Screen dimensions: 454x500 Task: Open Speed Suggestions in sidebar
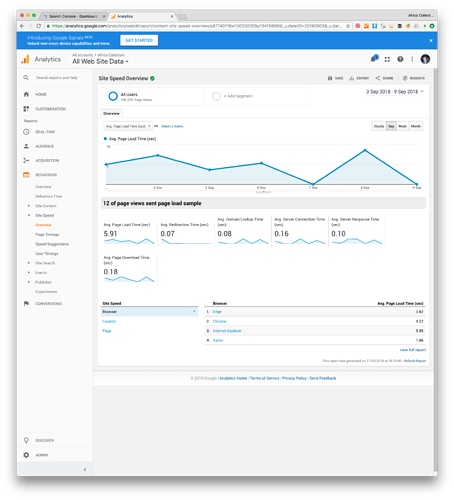point(52,244)
